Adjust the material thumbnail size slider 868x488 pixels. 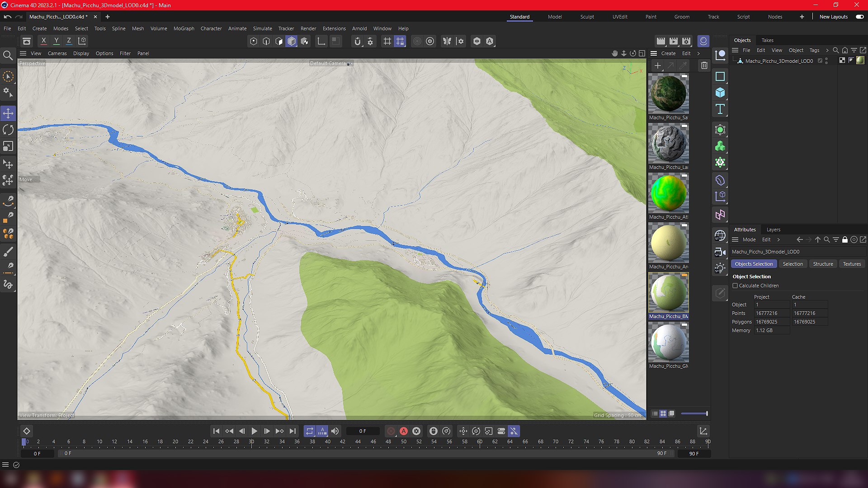click(x=694, y=413)
